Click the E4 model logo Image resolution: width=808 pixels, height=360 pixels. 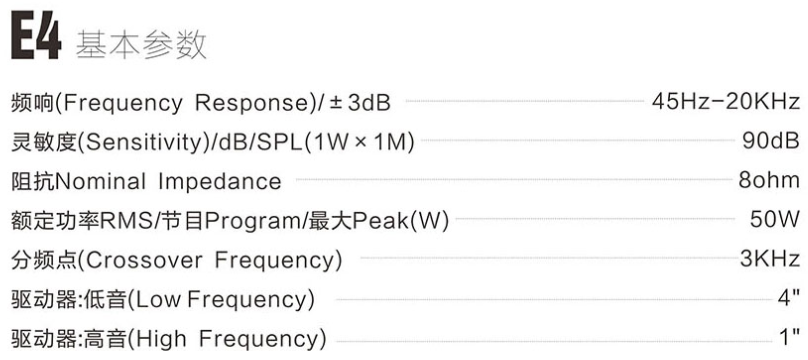click(x=36, y=38)
